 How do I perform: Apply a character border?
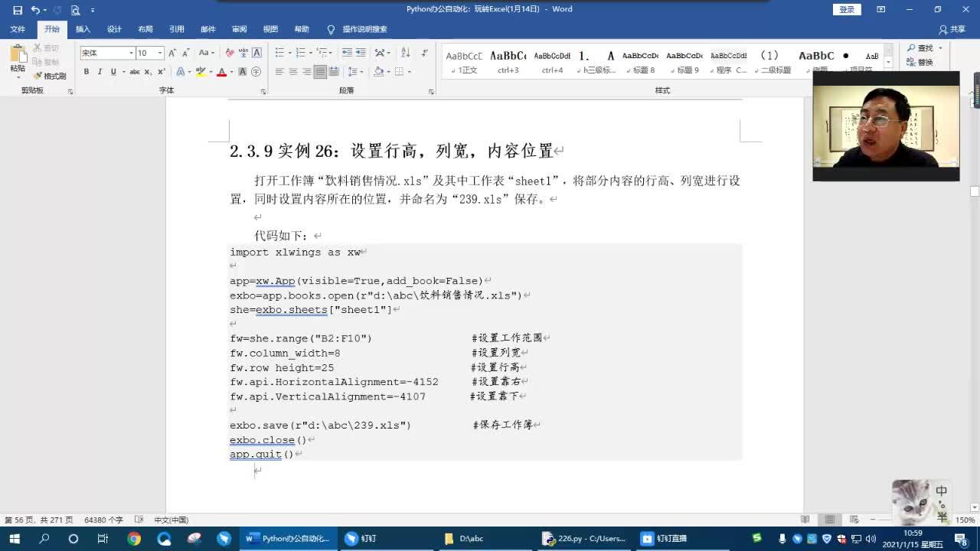point(257,53)
